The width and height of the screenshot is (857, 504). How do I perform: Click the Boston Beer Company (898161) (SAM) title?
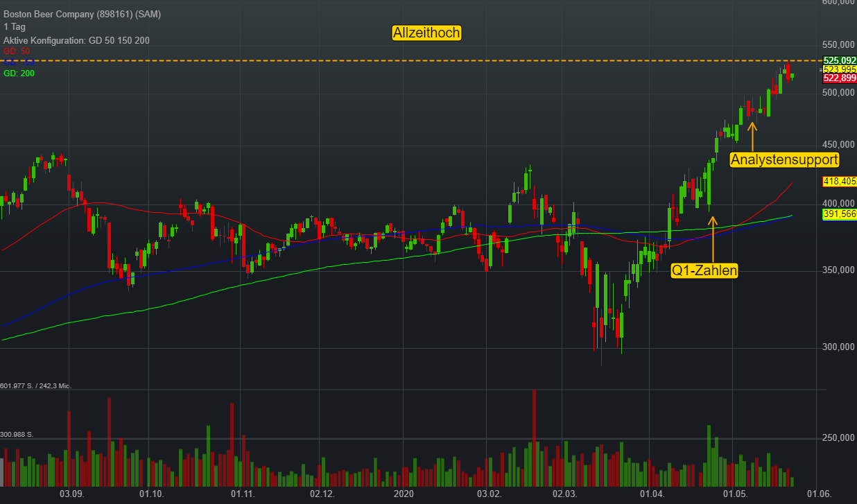click(x=83, y=14)
